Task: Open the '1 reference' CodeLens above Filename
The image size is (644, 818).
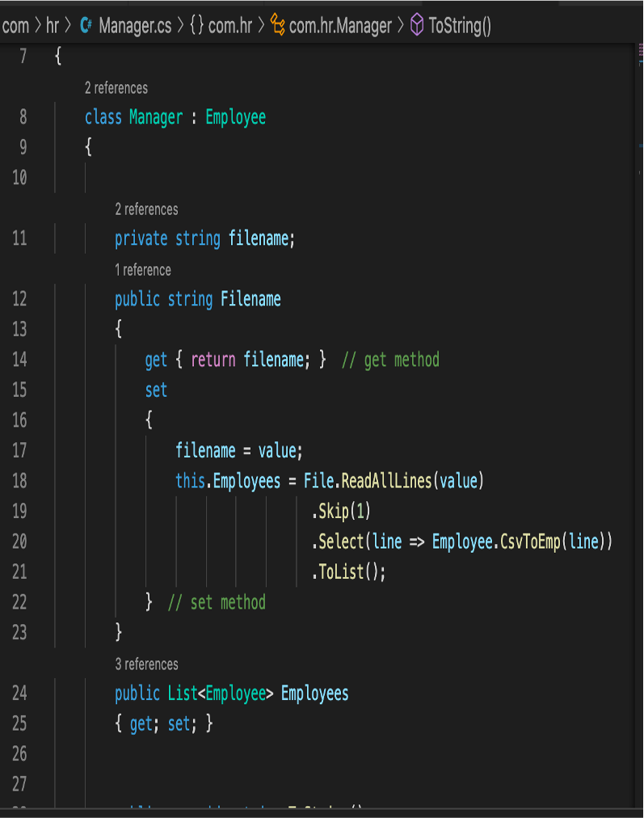Action: (143, 270)
